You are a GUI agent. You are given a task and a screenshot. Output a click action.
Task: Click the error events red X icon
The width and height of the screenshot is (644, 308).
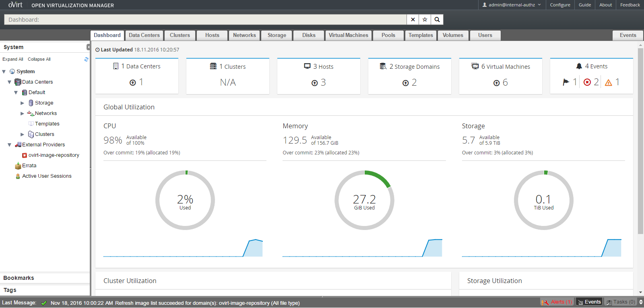(587, 82)
